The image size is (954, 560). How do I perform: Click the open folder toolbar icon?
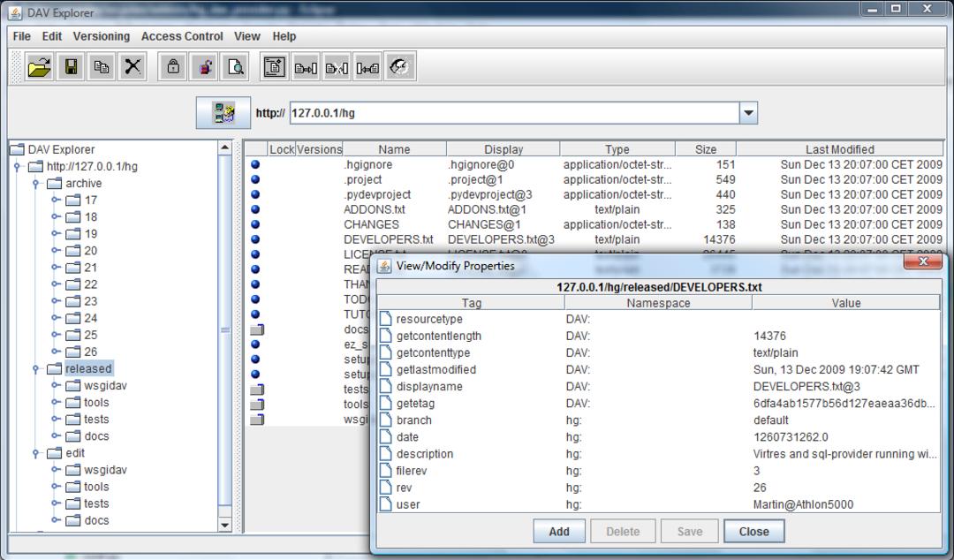pos(40,66)
